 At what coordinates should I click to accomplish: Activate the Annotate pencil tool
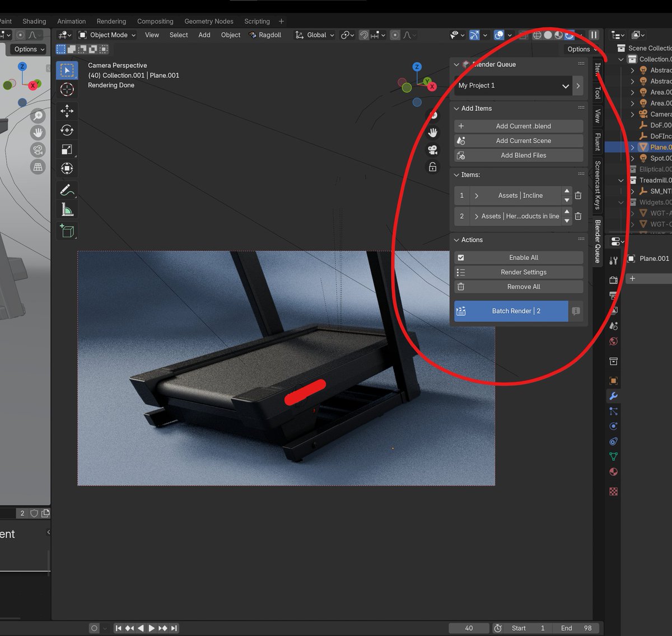coord(67,190)
